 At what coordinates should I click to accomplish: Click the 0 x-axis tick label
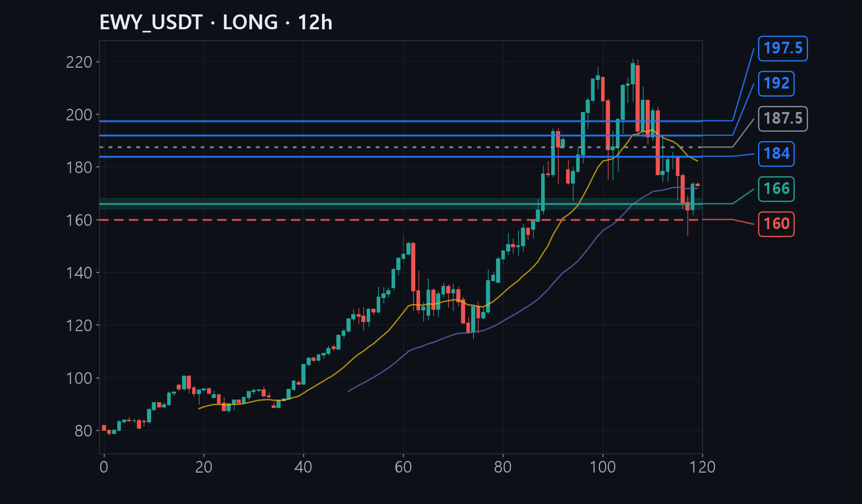click(104, 467)
